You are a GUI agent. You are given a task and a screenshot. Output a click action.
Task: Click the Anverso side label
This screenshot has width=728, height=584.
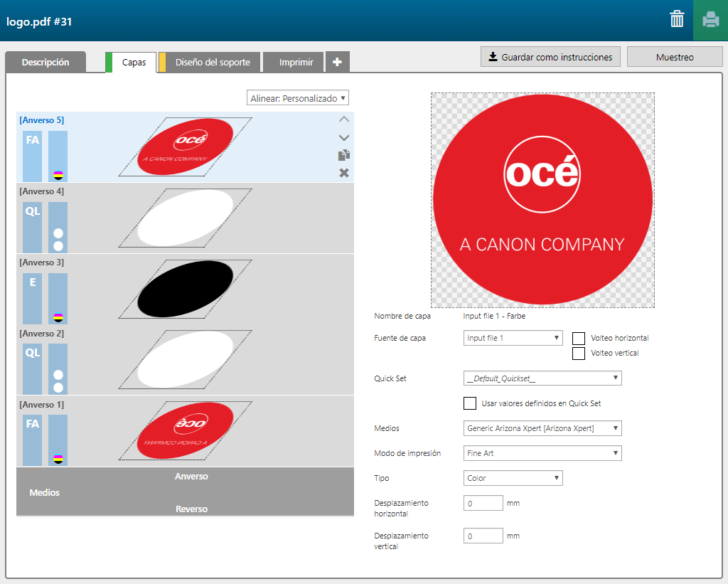[x=191, y=476]
